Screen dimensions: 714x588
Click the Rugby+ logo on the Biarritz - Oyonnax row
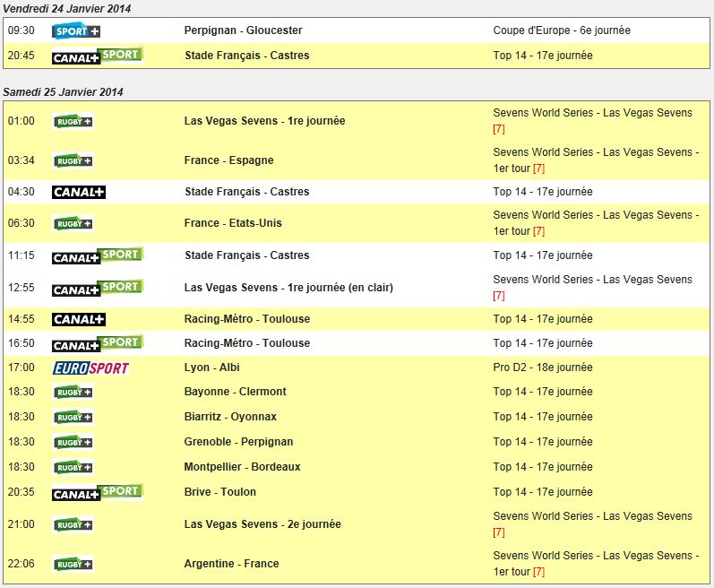click(73, 417)
